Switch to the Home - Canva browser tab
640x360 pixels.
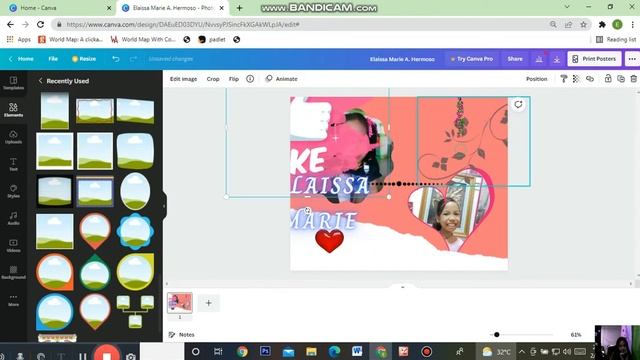click(60, 8)
